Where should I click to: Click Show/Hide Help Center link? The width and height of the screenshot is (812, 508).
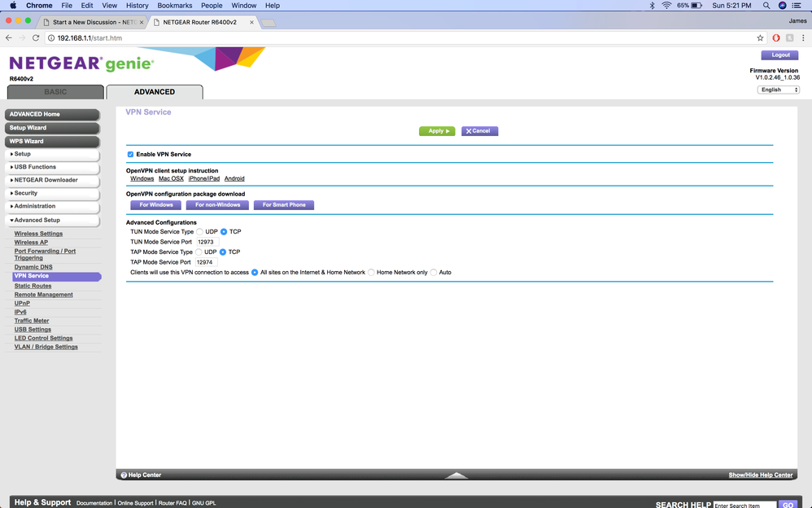click(760, 475)
